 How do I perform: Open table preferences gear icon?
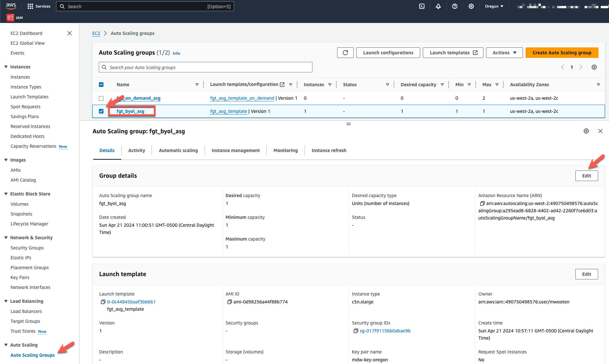coord(594,67)
